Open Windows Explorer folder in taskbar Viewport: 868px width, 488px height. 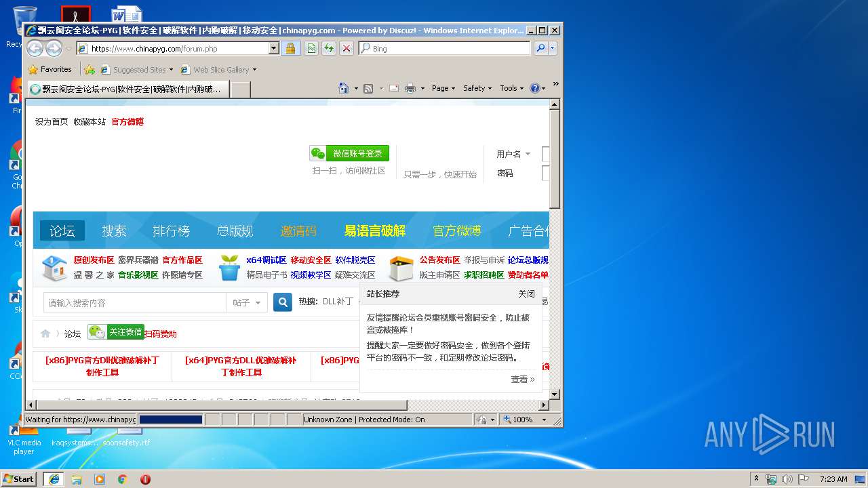pyautogui.click(x=77, y=479)
